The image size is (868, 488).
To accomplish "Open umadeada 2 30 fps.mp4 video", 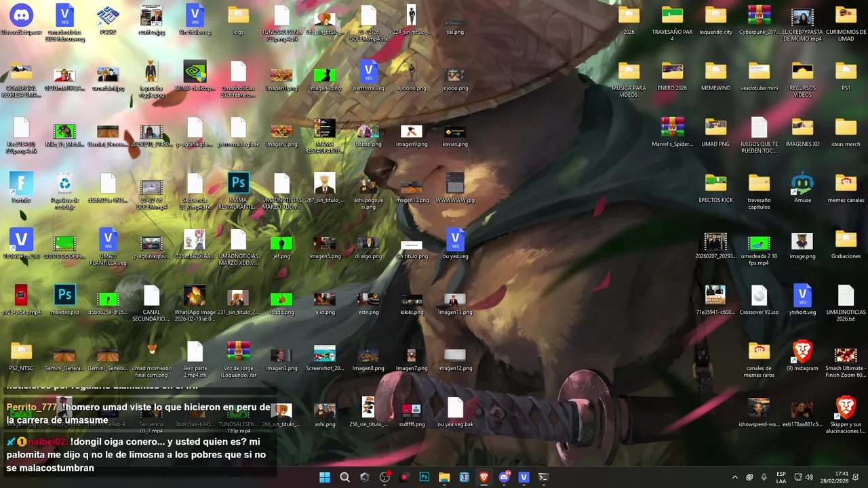I will click(759, 247).
